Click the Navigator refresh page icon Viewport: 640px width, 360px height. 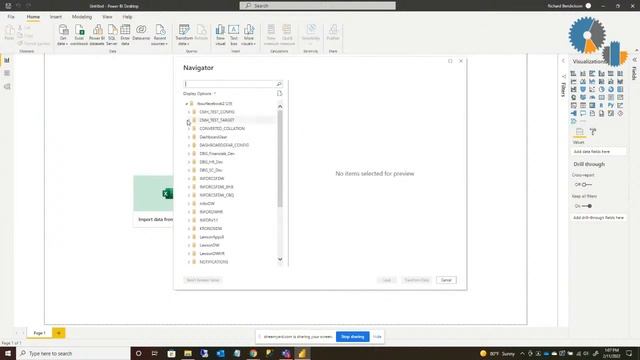[x=280, y=93]
